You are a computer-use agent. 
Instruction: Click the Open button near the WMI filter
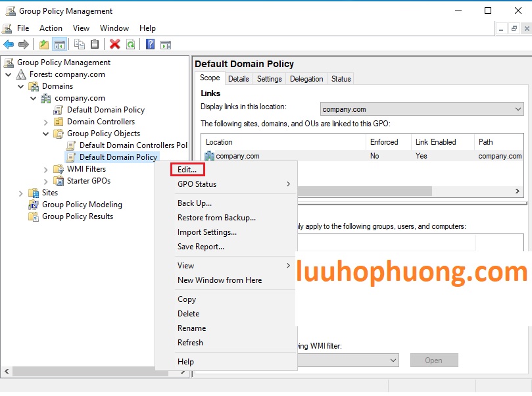click(x=433, y=360)
